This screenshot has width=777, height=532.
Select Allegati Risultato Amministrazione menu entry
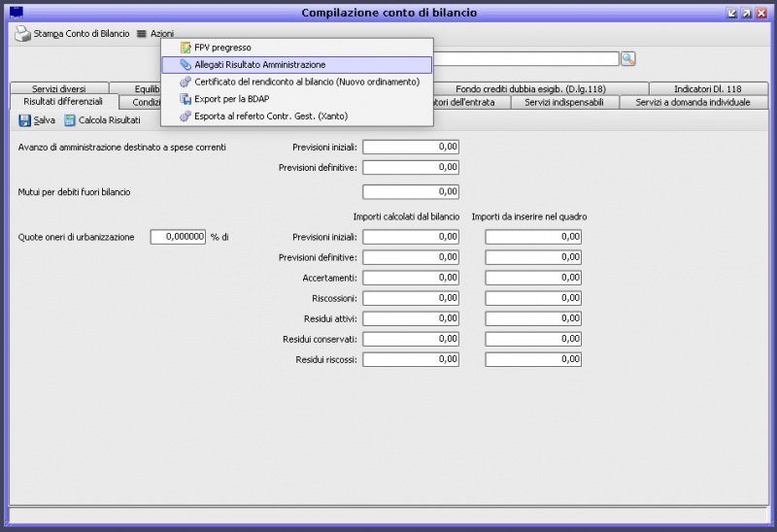tap(259, 64)
